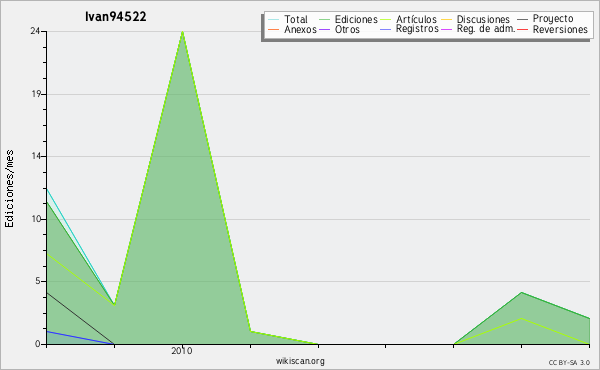
Task: Click the orange Anexos legend line swatch
Action: pos(274,29)
